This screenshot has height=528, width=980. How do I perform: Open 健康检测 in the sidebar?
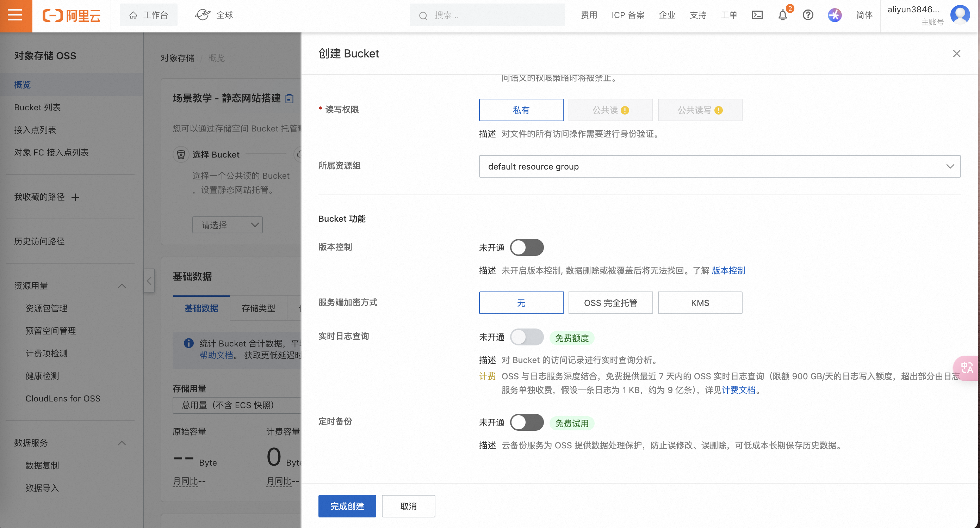click(42, 376)
